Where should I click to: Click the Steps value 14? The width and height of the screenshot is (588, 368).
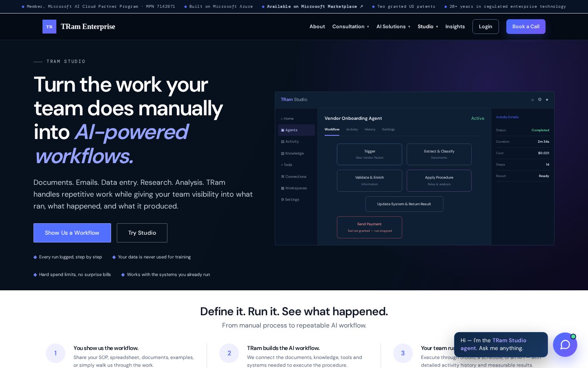[547, 164]
